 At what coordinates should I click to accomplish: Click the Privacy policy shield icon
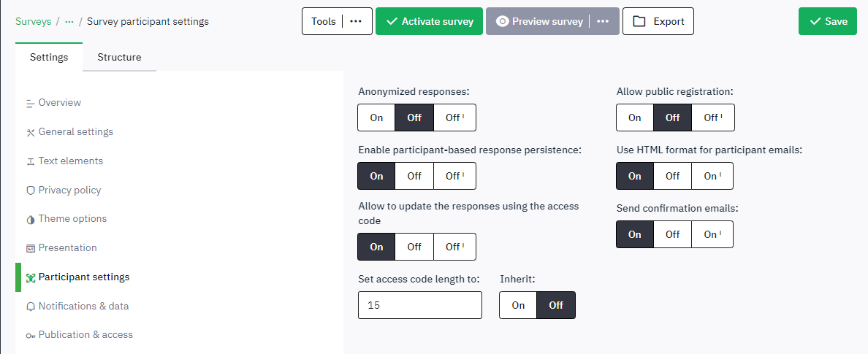(x=31, y=191)
